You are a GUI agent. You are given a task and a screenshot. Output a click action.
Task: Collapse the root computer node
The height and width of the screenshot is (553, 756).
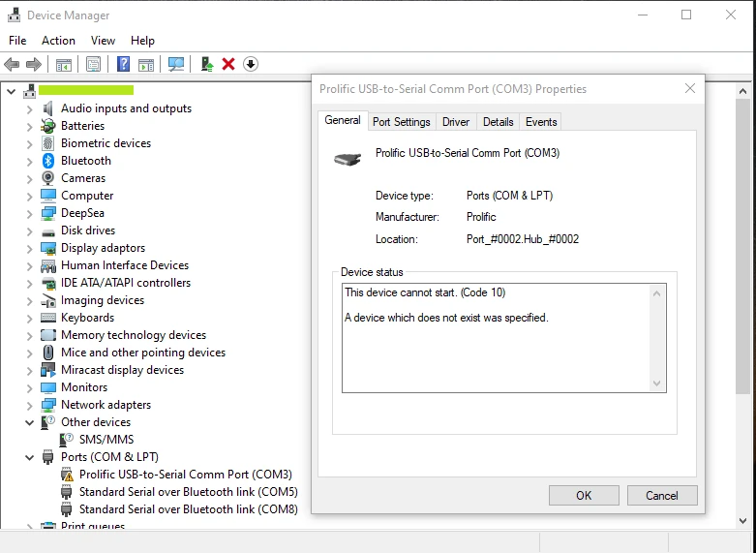(x=11, y=91)
